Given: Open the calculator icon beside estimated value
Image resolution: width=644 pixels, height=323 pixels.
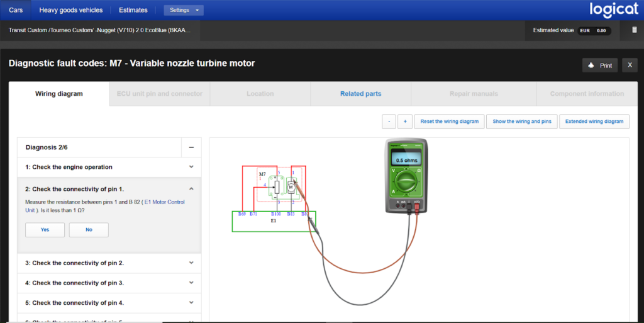Looking at the screenshot, I should tap(634, 30).
